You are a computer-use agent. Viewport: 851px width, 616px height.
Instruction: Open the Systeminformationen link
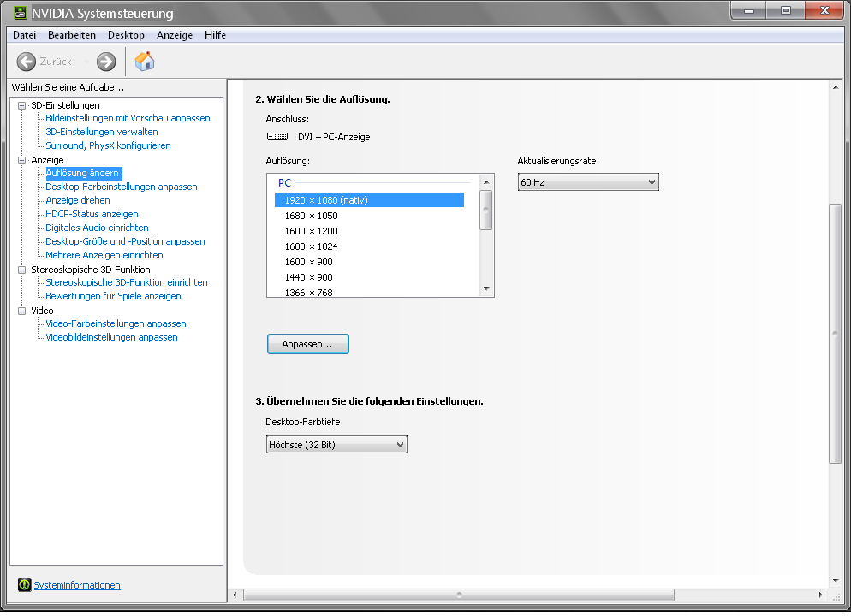click(x=77, y=585)
